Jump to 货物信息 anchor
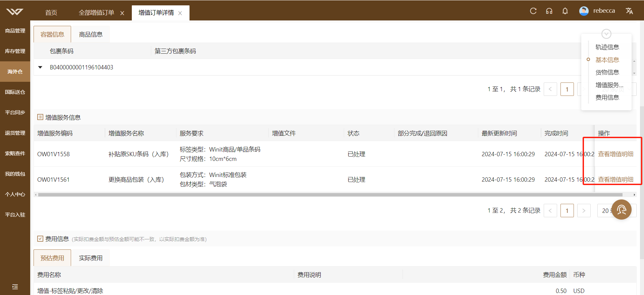The width and height of the screenshot is (644, 295). (607, 72)
